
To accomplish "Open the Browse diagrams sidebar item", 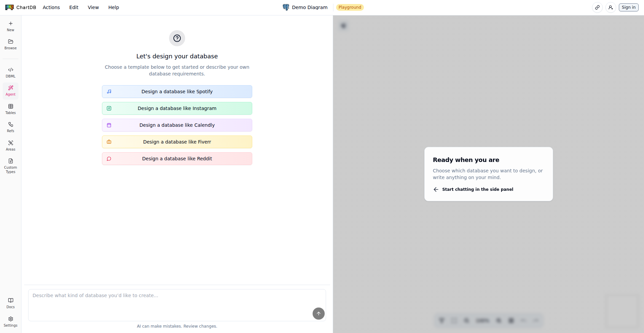I will [11, 44].
